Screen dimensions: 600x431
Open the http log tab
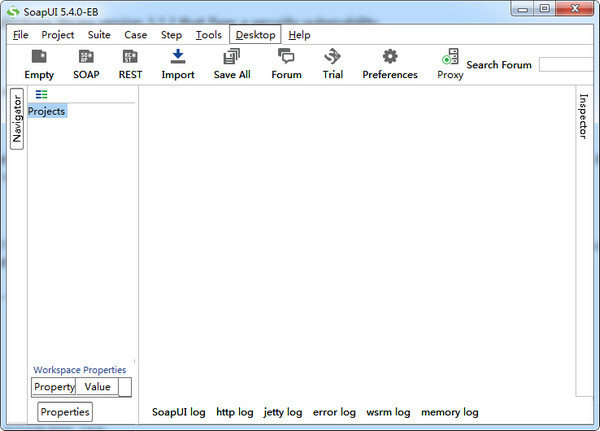pyautogui.click(x=235, y=412)
